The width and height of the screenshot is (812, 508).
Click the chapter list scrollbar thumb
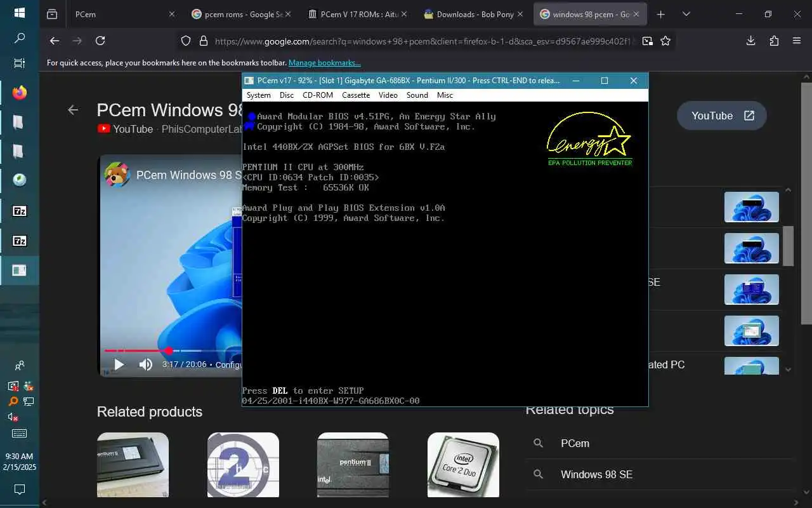[789, 246]
